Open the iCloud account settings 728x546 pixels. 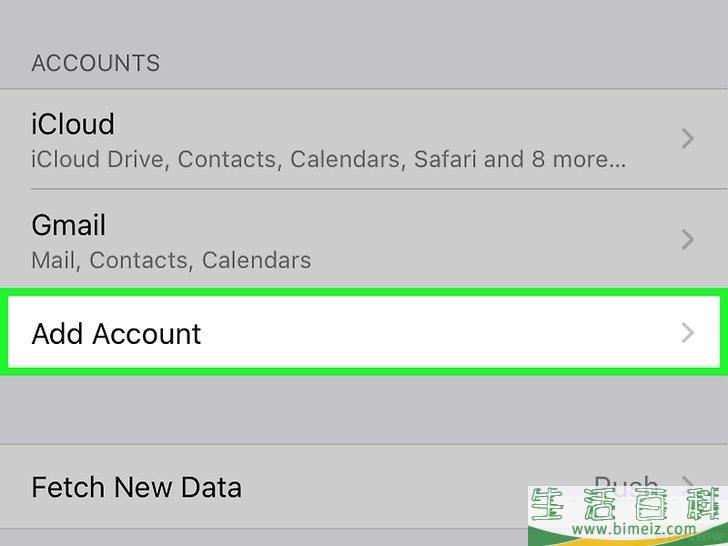pos(364,139)
